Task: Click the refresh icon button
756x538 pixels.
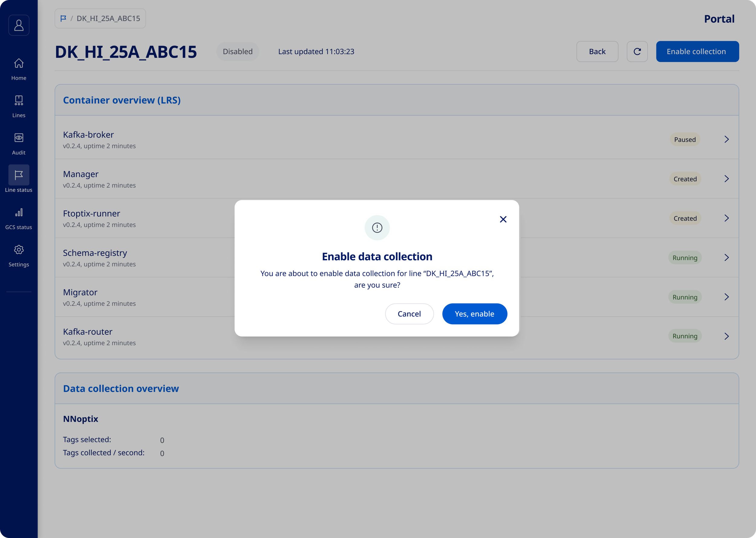Action: pos(637,52)
